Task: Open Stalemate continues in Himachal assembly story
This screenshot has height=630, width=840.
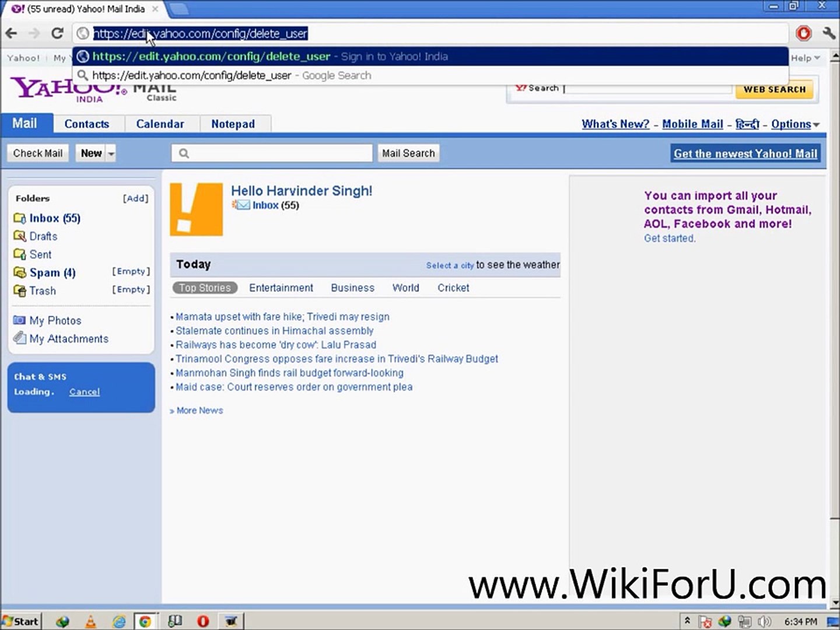Action: (274, 331)
